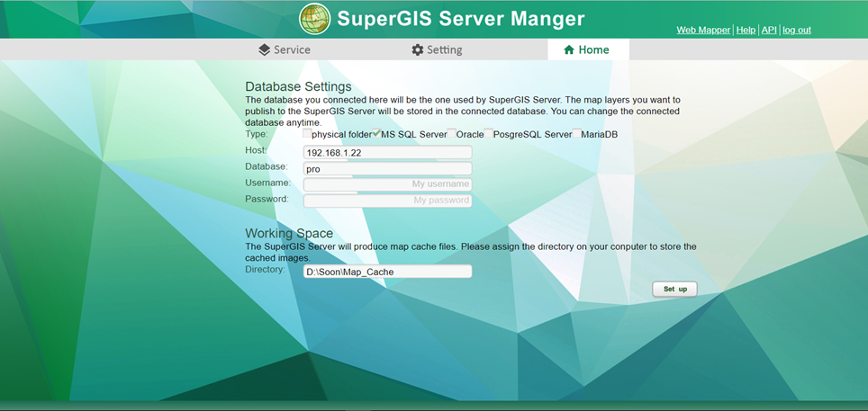868x411 pixels.
Task: Click the Home house icon
Action: pos(568,49)
